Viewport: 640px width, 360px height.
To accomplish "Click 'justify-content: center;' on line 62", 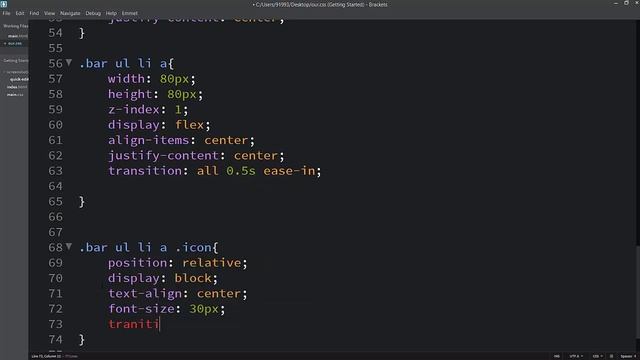I will pyautogui.click(x=196, y=156).
